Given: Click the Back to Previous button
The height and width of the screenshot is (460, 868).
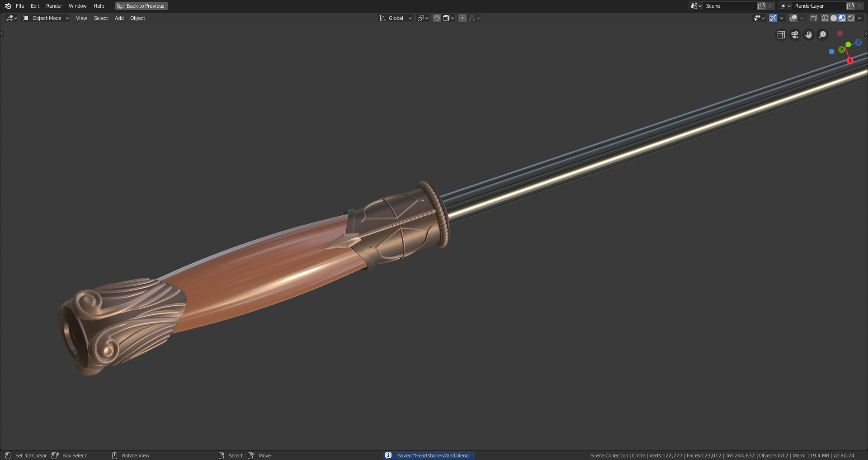Looking at the screenshot, I should coord(142,6).
